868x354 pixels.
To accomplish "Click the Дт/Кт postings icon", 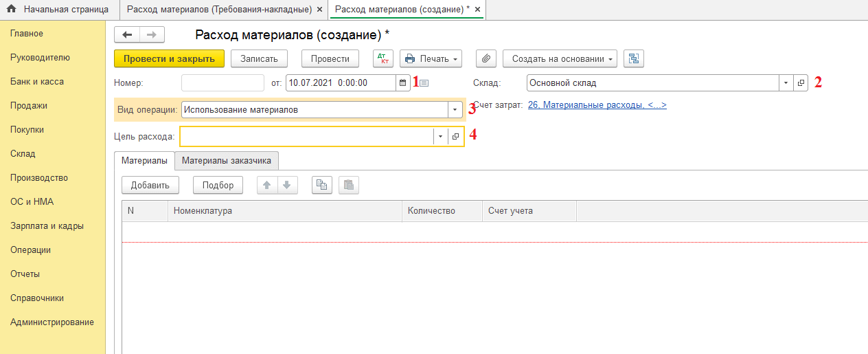I will click(383, 59).
